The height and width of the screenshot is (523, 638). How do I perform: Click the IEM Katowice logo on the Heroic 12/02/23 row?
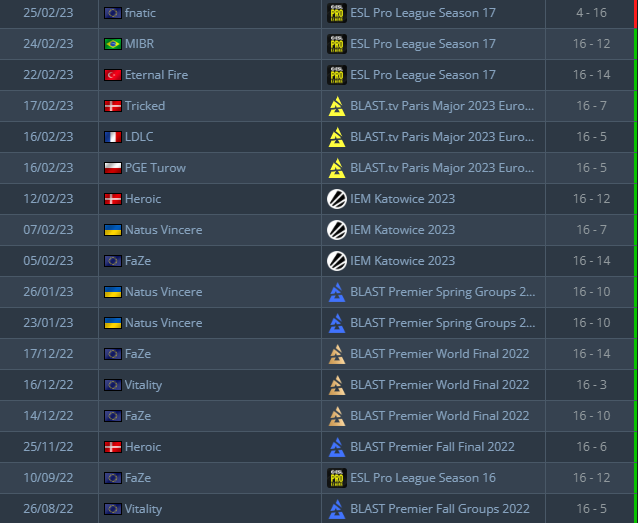pyautogui.click(x=337, y=199)
